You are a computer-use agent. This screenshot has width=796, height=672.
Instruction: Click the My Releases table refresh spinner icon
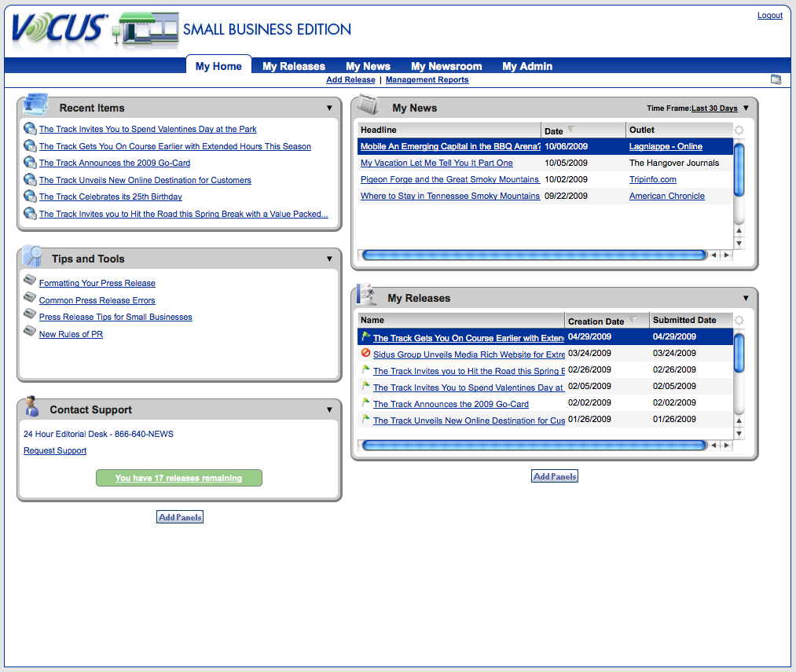coord(739,321)
